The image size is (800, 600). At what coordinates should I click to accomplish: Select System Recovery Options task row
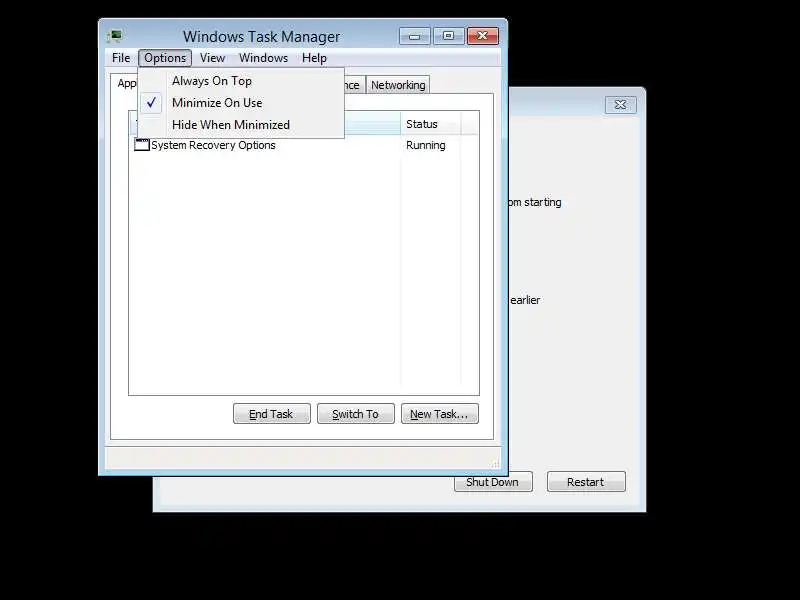tap(304, 145)
